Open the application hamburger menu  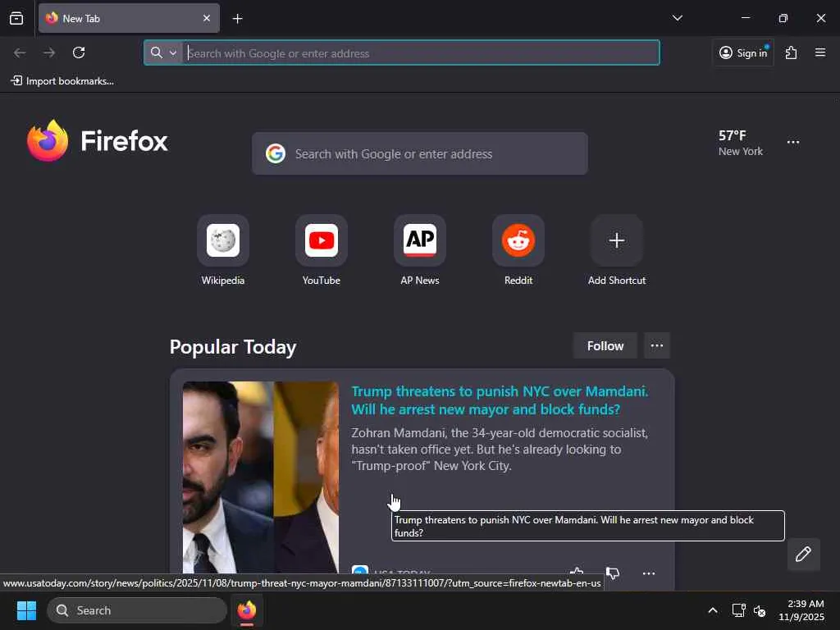click(x=820, y=52)
